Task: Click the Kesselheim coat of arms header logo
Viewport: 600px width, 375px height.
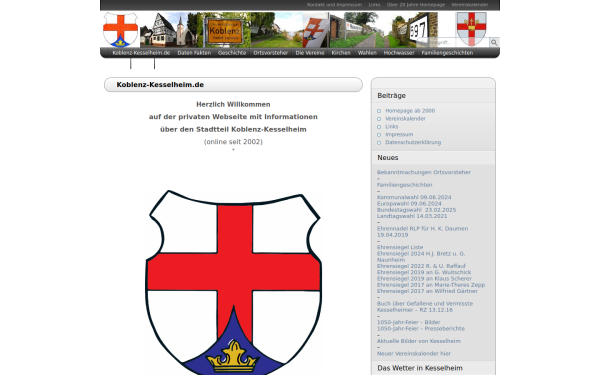Action: tap(120, 29)
